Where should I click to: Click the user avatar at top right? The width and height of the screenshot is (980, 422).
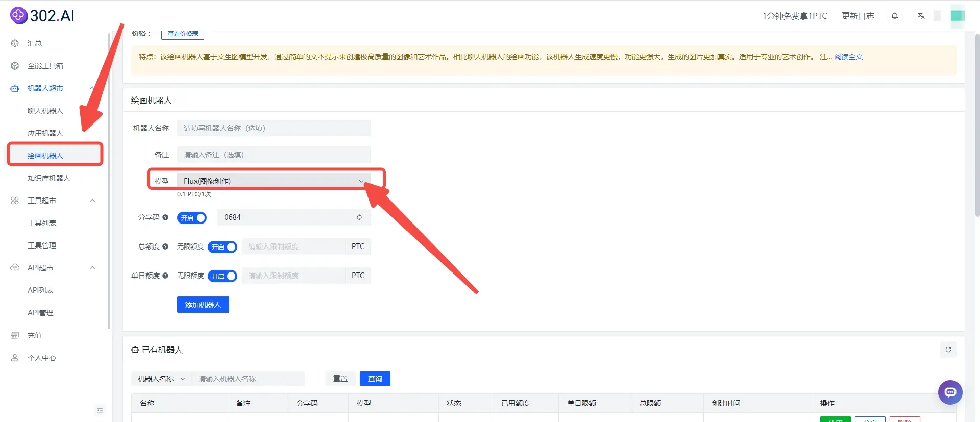tap(958, 16)
